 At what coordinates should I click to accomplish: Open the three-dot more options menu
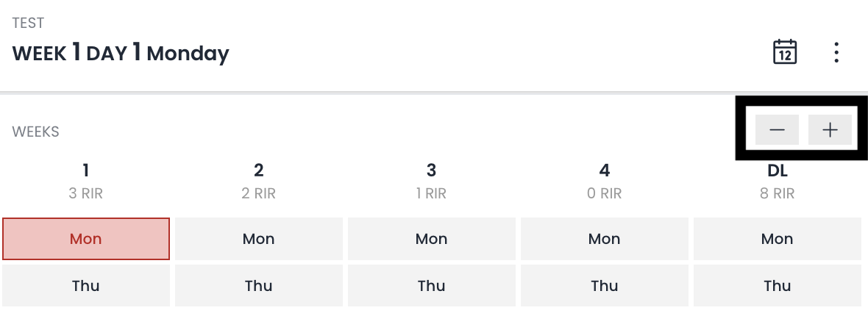point(836,53)
